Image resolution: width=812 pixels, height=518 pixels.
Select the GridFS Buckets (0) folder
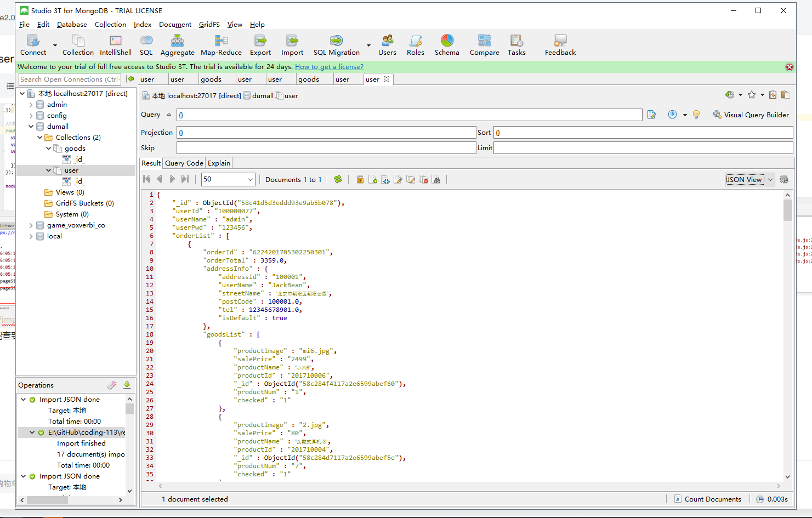(80, 203)
